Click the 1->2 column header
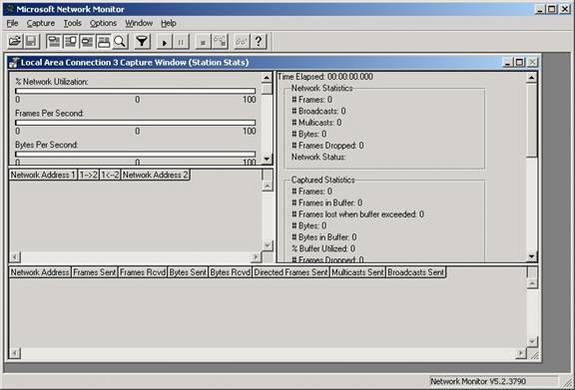Screen dimensions: 575x390 point(88,175)
